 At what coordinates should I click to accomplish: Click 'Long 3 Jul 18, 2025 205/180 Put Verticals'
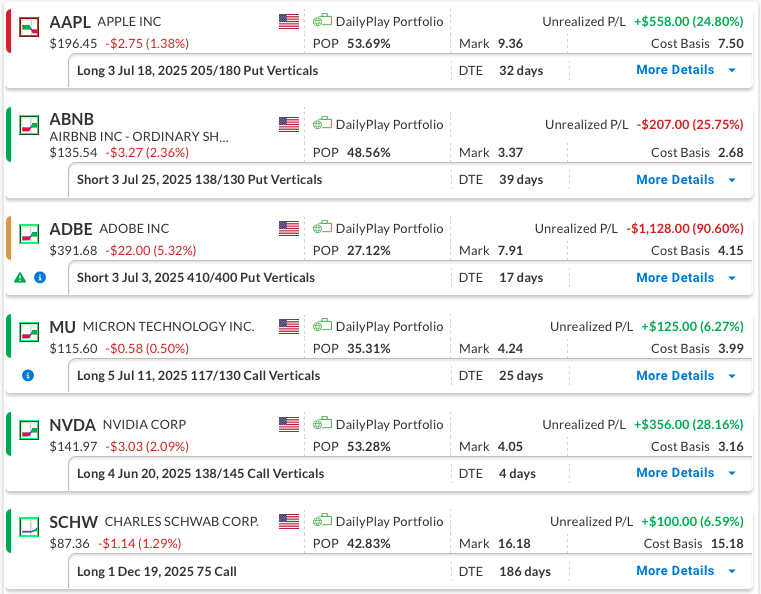coord(198,71)
